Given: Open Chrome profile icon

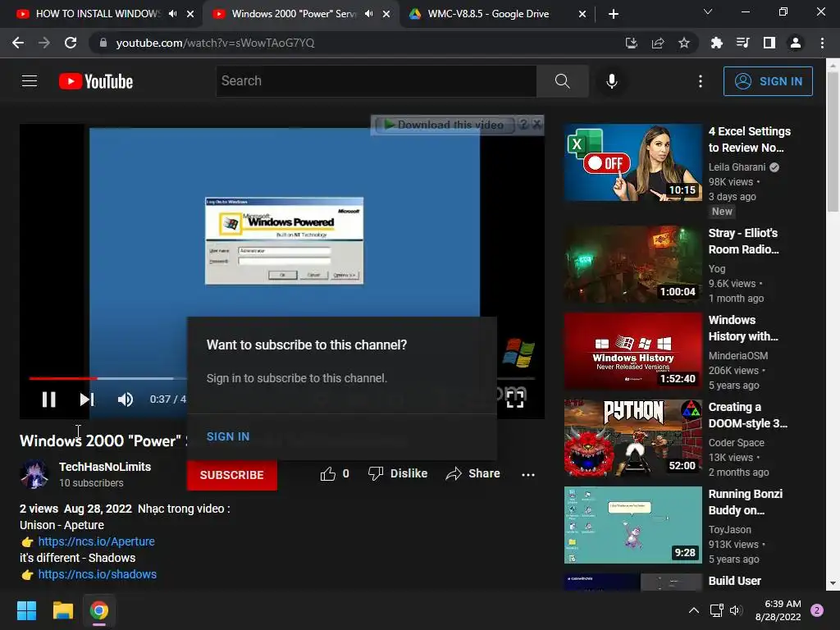Looking at the screenshot, I should tap(796, 43).
